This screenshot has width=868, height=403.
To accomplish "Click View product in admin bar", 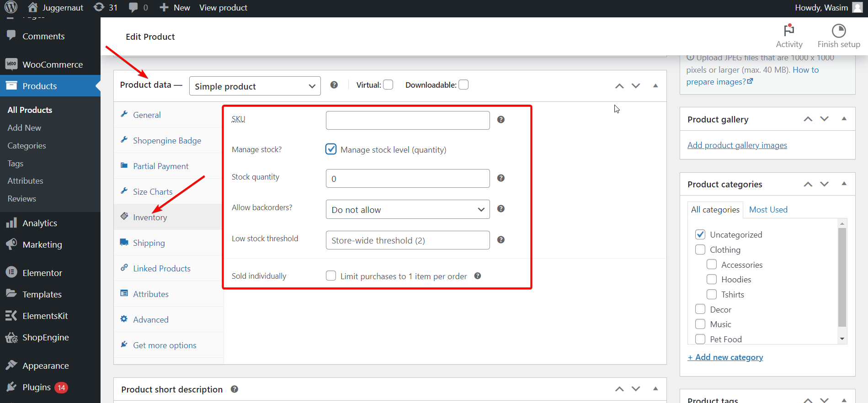I will [223, 7].
